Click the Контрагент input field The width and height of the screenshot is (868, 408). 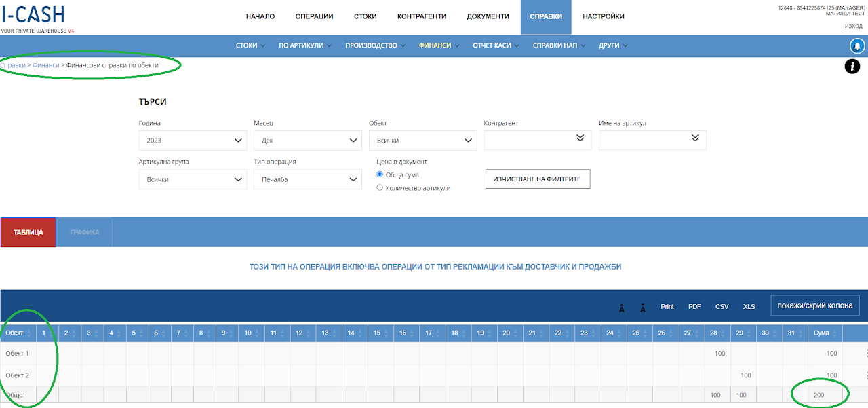(x=538, y=140)
